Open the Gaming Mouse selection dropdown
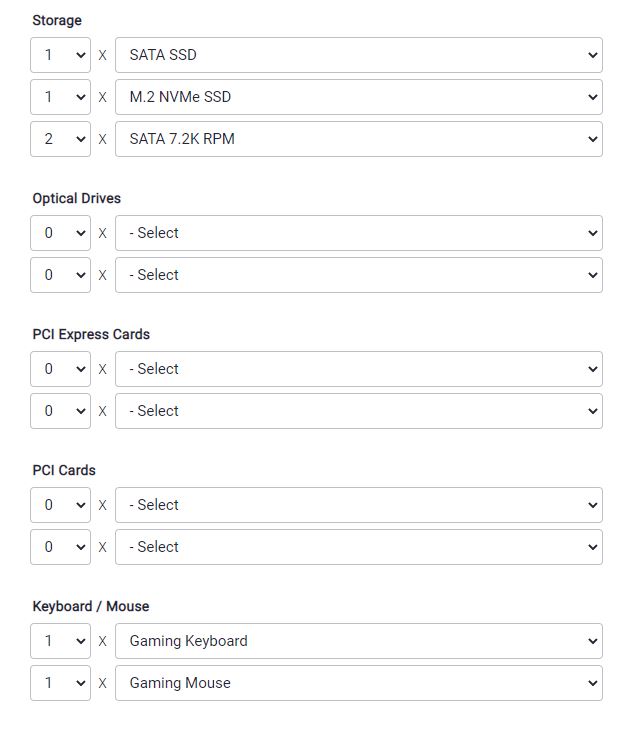Screen dimensions: 634x729 358,683
